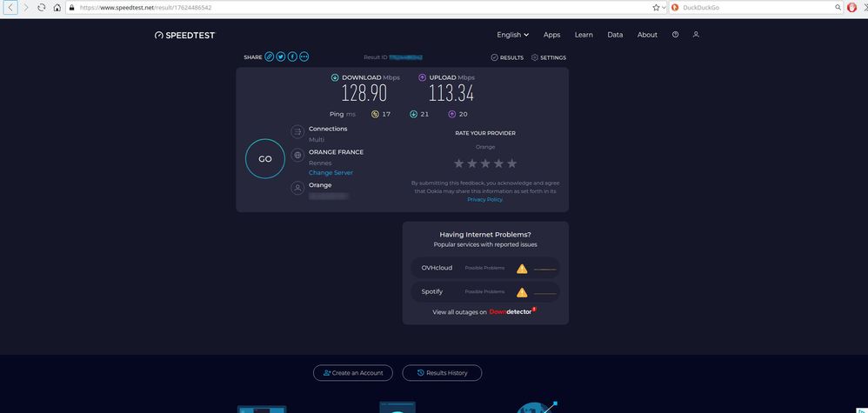
Task: Open the Privacy Policy link
Action: [485, 199]
